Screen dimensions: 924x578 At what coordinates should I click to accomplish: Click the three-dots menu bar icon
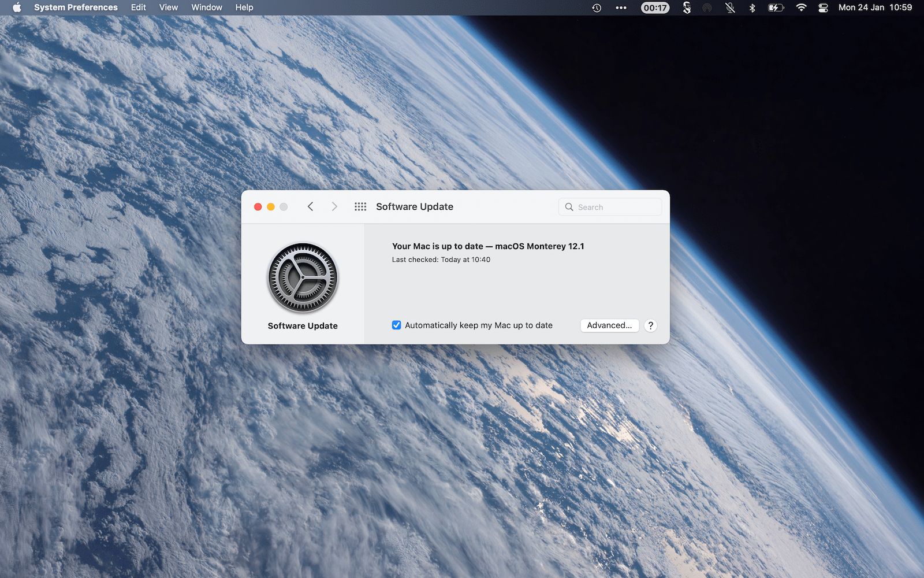[x=621, y=8]
